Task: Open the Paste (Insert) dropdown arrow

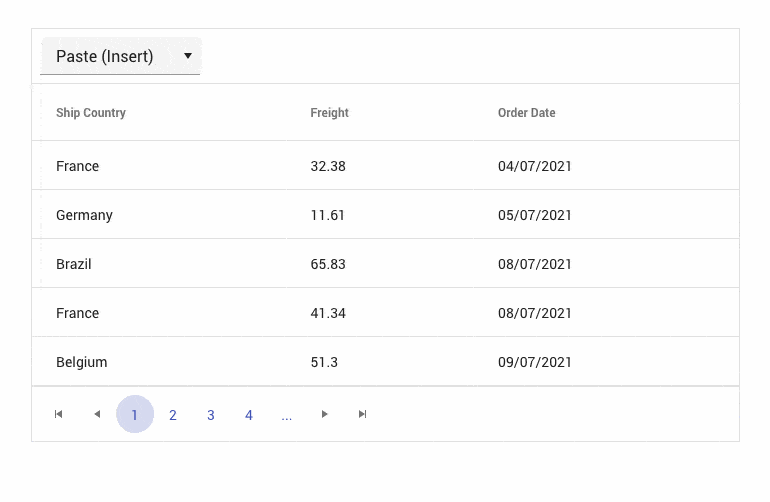Action: (187, 56)
